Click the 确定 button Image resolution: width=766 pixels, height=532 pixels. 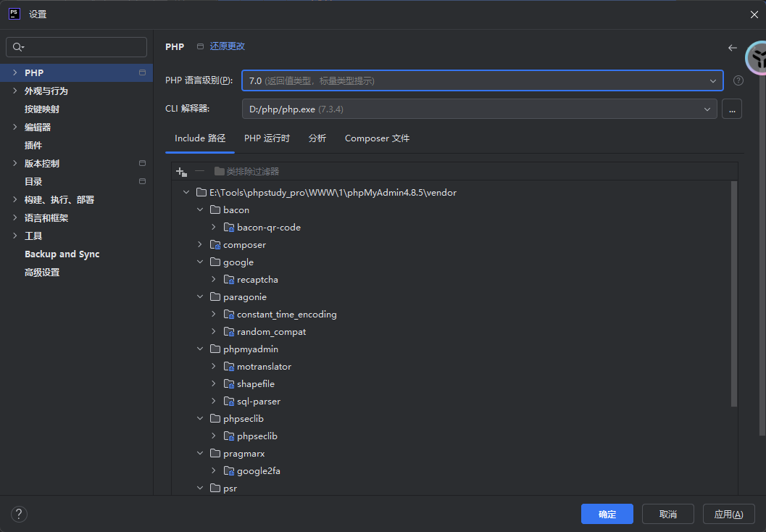[607, 514]
